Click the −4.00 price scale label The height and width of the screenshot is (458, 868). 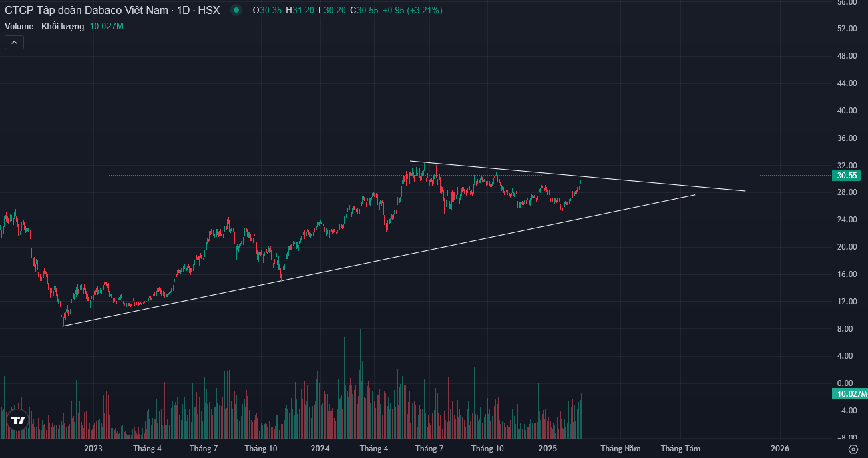[x=847, y=411]
